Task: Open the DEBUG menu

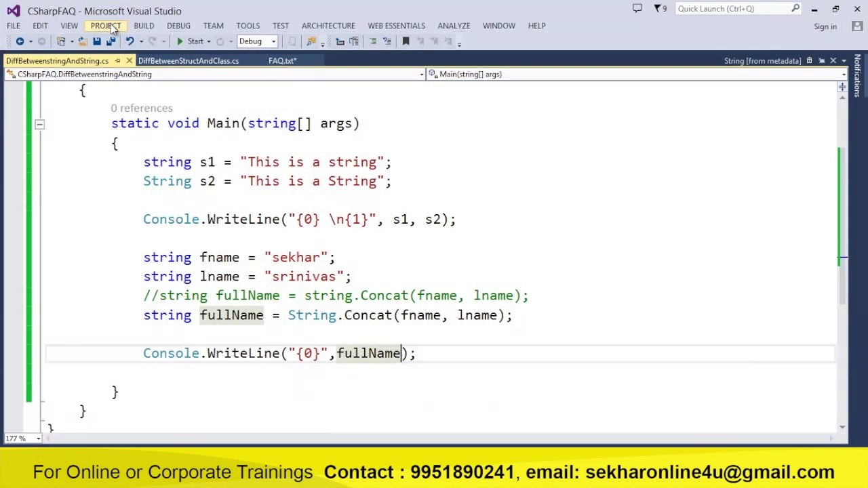Action: click(178, 26)
